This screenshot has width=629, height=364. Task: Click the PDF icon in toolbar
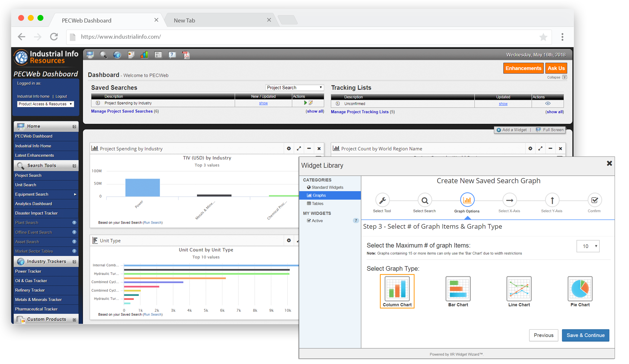tap(186, 55)
